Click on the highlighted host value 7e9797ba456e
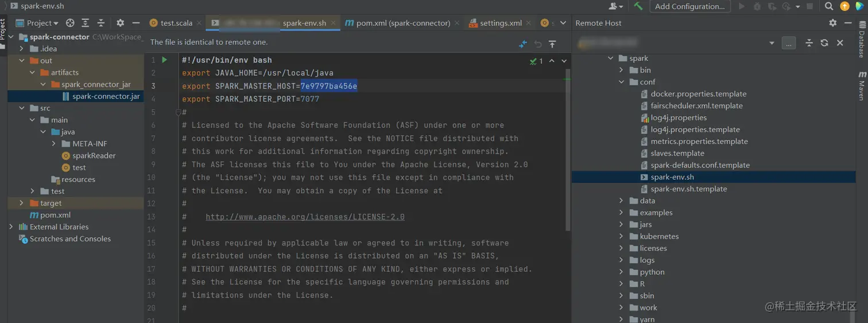Viewport: 868px width, 323px height. (329, 86)
